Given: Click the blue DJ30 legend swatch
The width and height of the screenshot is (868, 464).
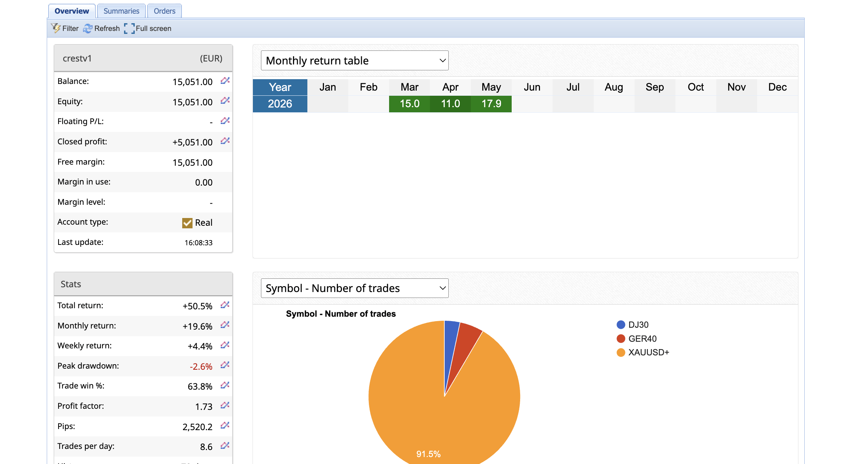Looking at the screenshot, I should [x=621, y=325].
